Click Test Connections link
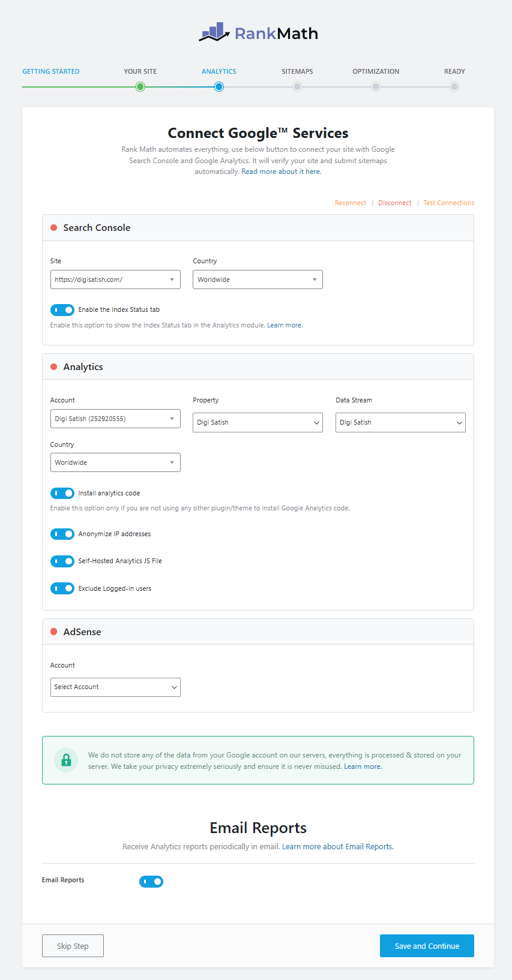Image resolution: width=512 pixels, height=980 pixels. click(449, 203)
